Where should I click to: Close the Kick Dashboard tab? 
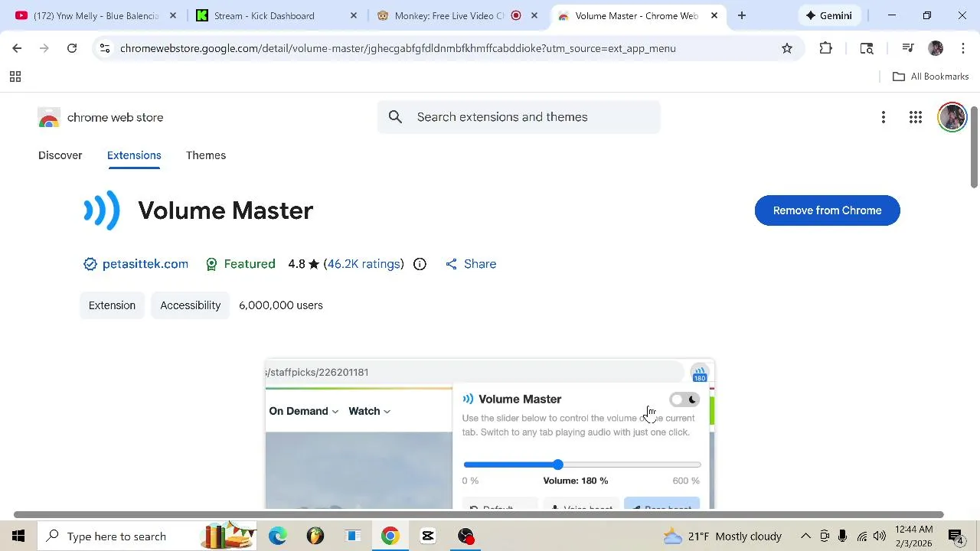(354, 15)
